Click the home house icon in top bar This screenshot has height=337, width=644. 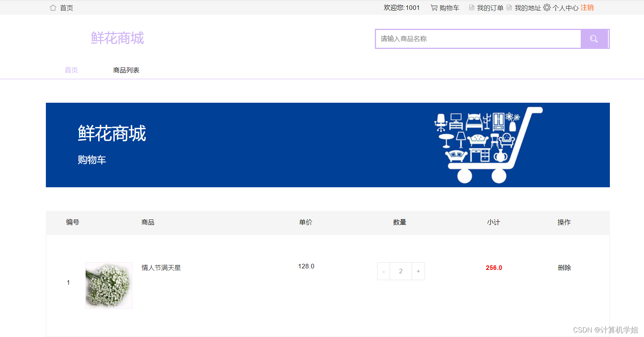point(53,8)
